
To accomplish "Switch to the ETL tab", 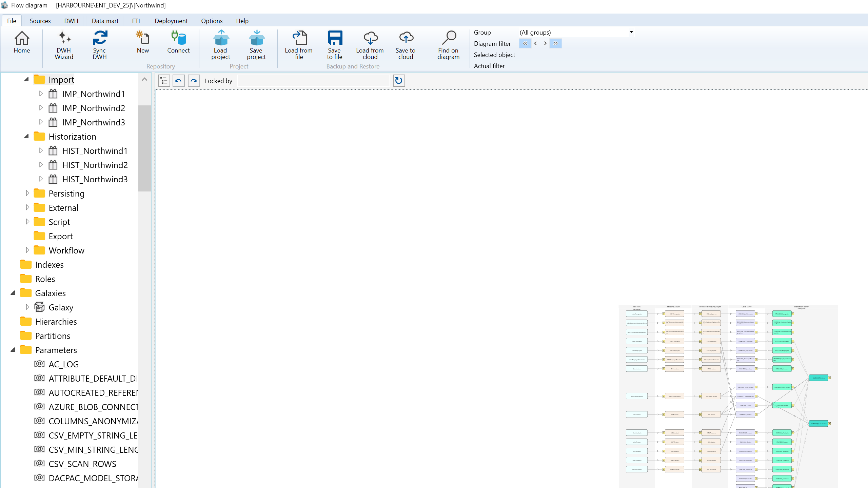I will (137, 21).
